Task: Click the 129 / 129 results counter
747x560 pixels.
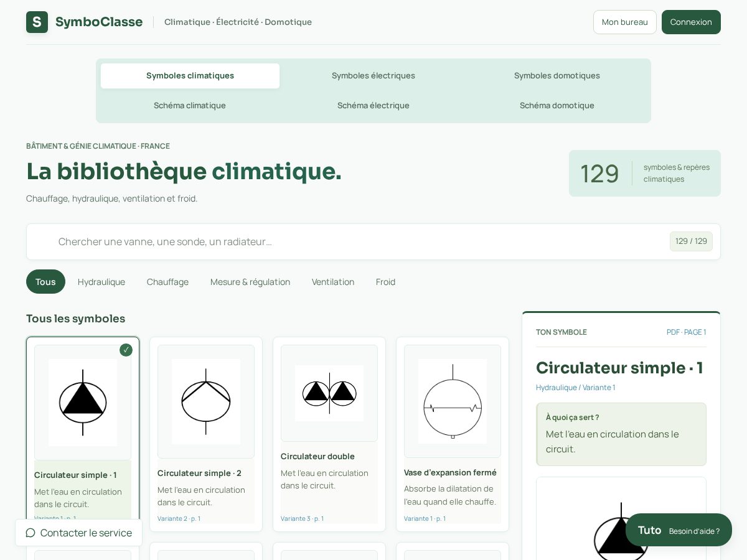Action: click(691, 241)
